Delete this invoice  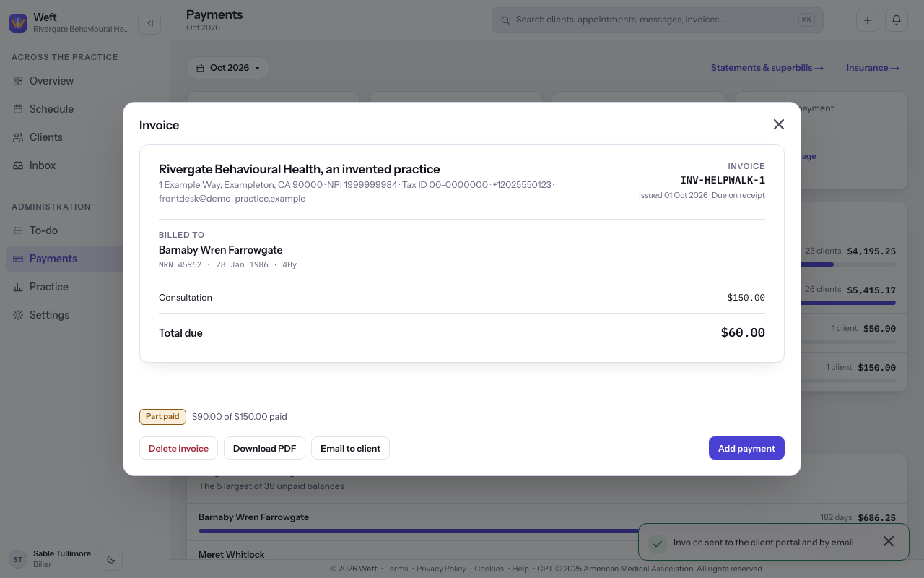178,448
